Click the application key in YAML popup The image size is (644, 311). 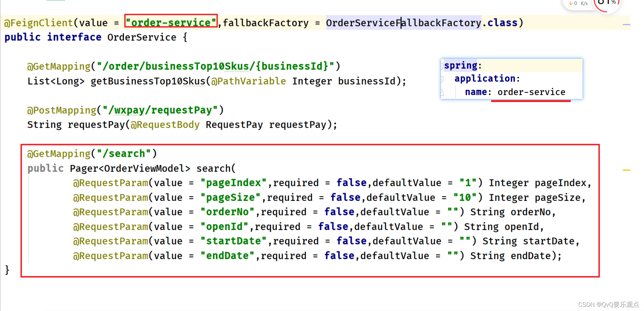(x=485, y=79)
